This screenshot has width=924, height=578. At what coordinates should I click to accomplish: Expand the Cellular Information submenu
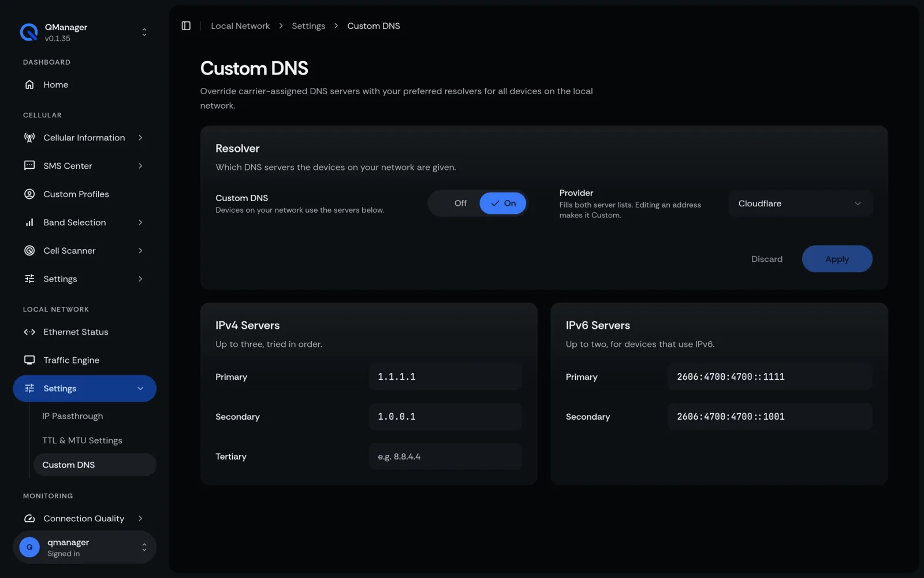pyautogui.click(x=140, y=138)
